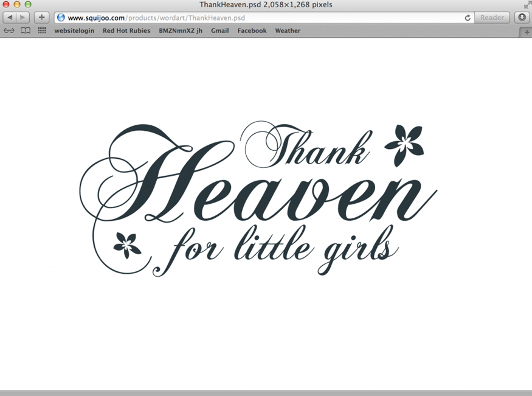Image resolution: width=532 pixels, height=396 pixels.
Task: Open the Downloads button in toolbar
Action: coord(522,18)
